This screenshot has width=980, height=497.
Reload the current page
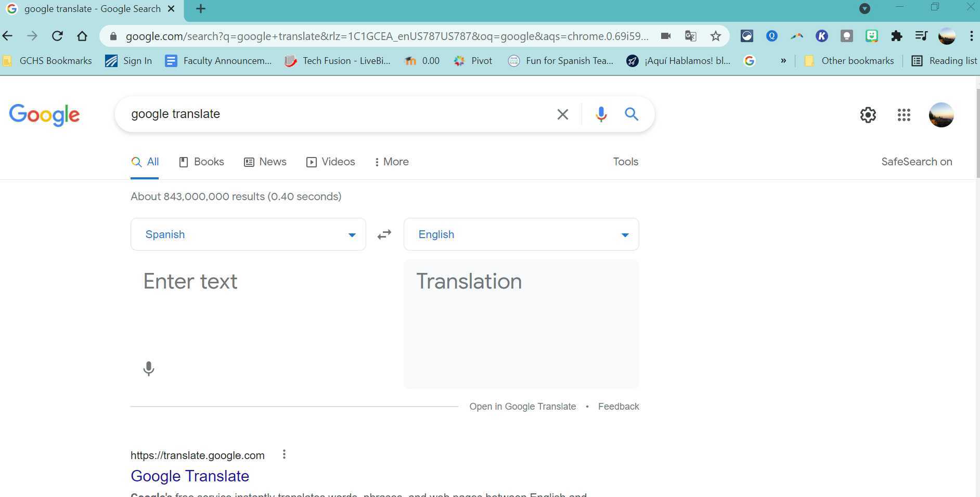point(57,36)
